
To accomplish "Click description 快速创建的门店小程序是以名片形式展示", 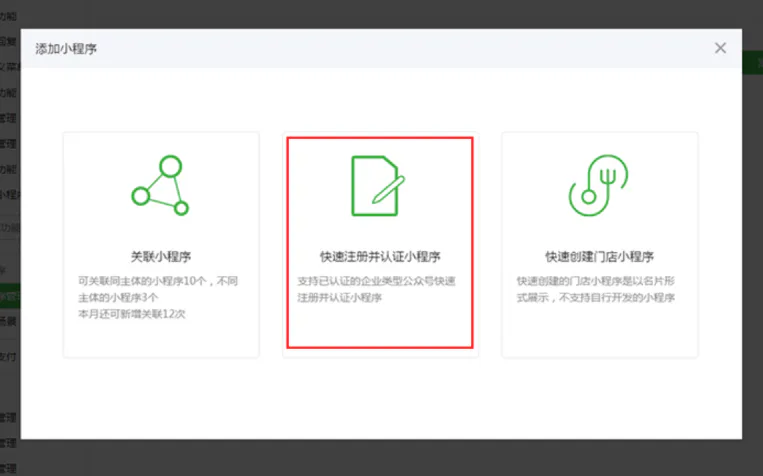I will [596, 289].
